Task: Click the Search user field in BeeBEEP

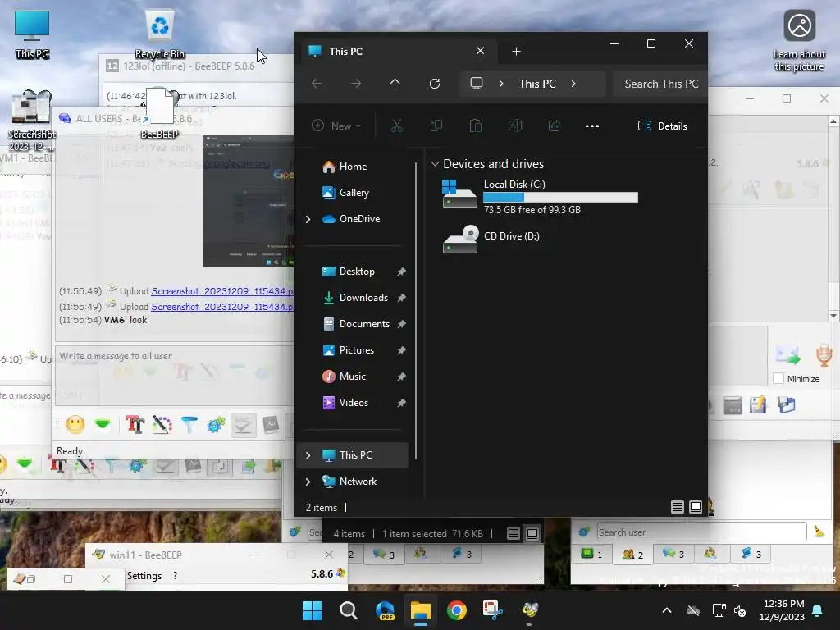Action: (701, 532)
